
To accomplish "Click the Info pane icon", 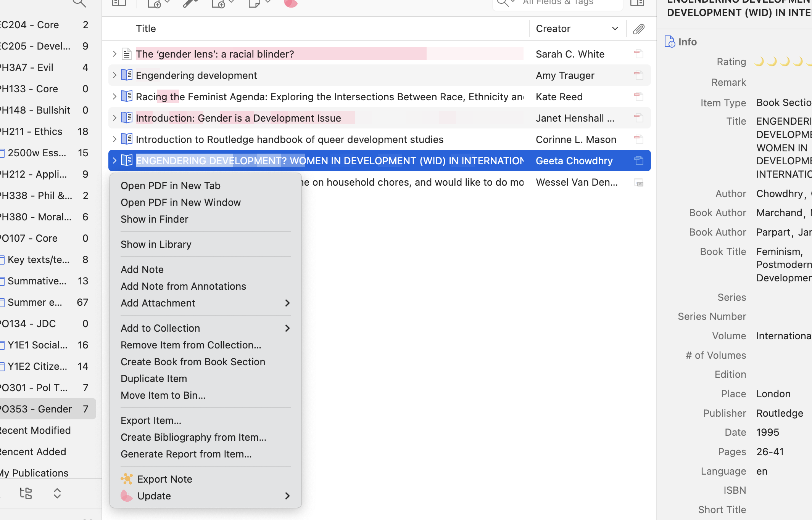I will (670, 42).
